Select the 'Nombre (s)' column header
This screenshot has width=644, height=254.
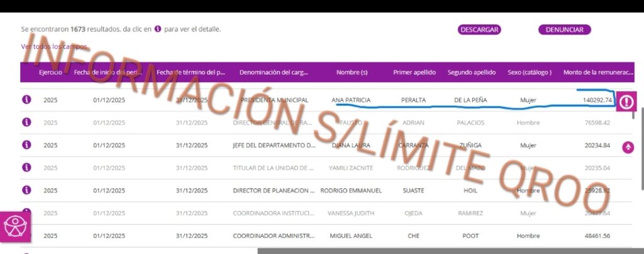coord(352,72)
